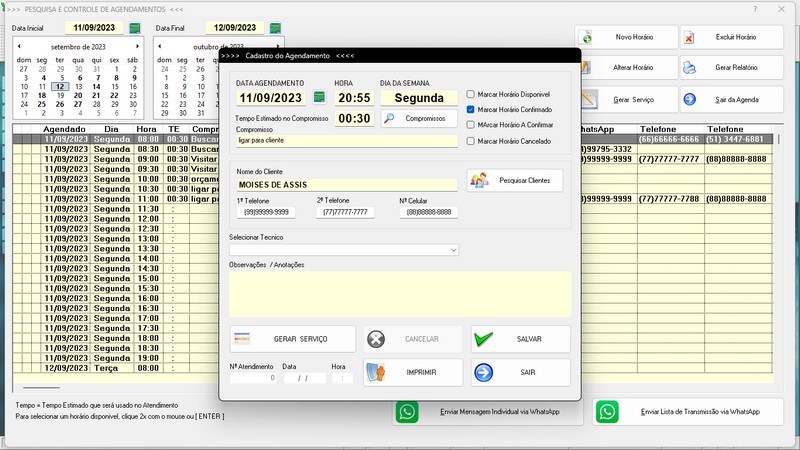The image size is (800, 450).
Task: Click the 1º Telefone field
Action: (266, 212)
